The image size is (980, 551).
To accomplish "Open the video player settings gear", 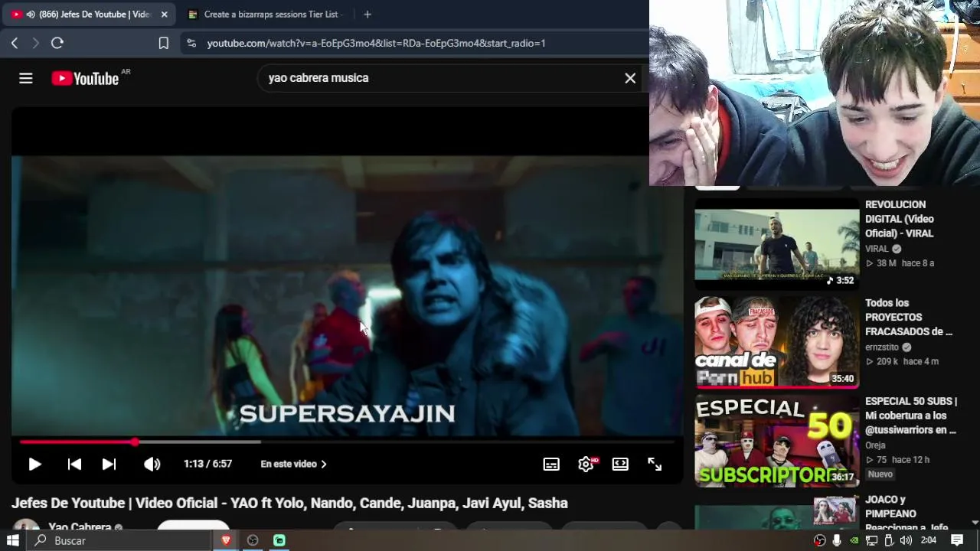I will coord(586,464).
